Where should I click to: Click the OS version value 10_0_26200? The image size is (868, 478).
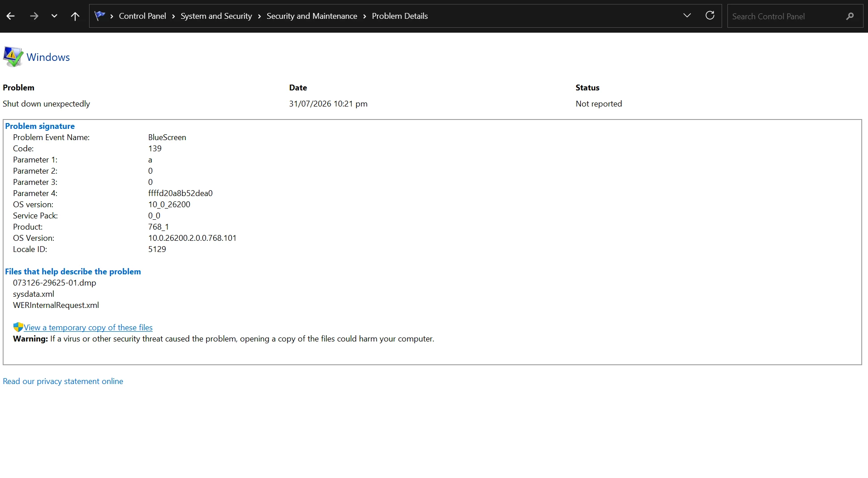pyautogui.click(x=169, y=205)
